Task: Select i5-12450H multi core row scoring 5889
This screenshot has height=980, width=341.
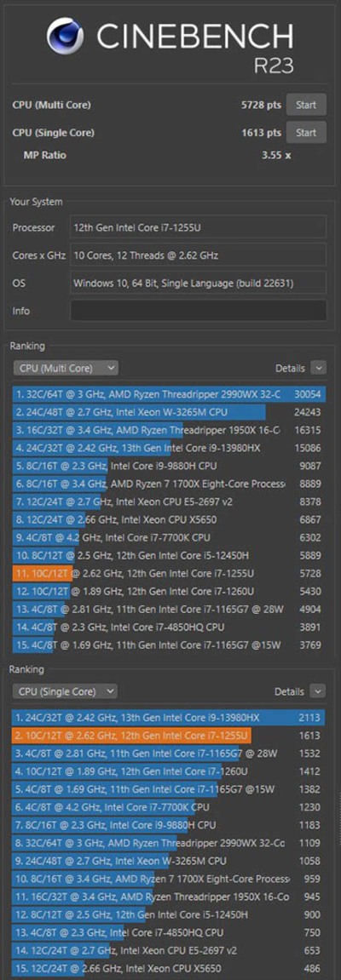Action: [170, 555]
